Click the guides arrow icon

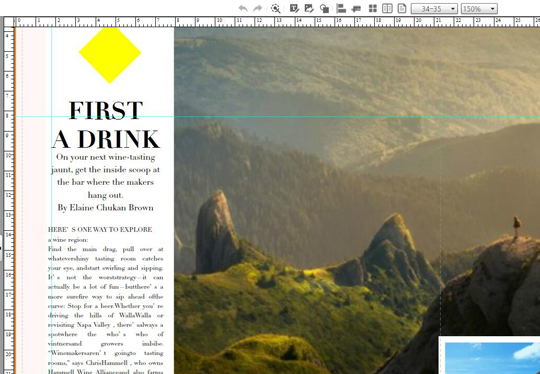point(356,9)
